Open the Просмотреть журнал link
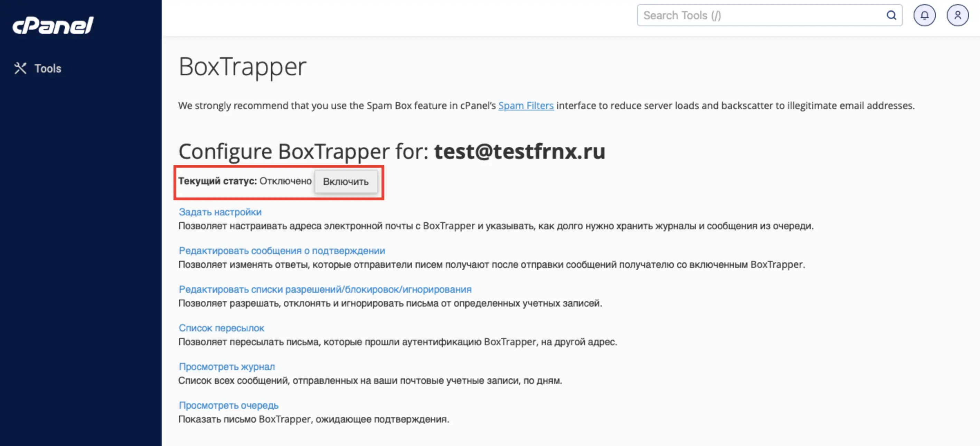Viewport: 980px width, 446px height. (227, 367)
